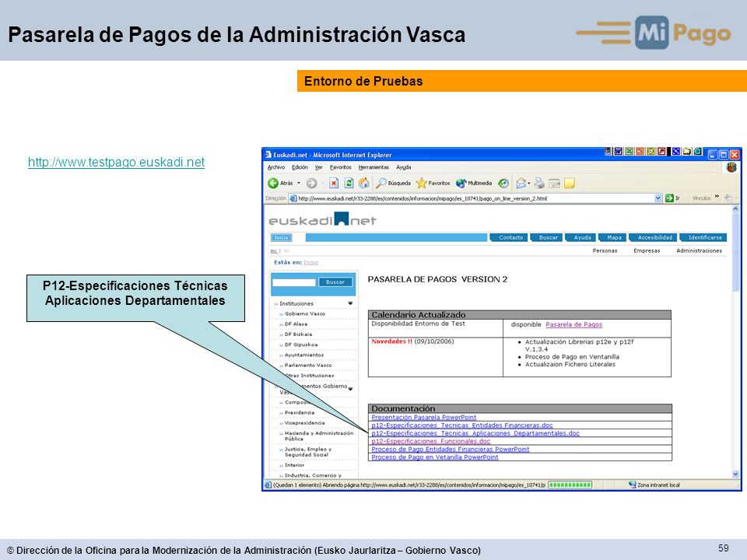Viewport: 747px width, 560px height.
Task: Click Administraciones audience link
Action: (x=699, y=250)
